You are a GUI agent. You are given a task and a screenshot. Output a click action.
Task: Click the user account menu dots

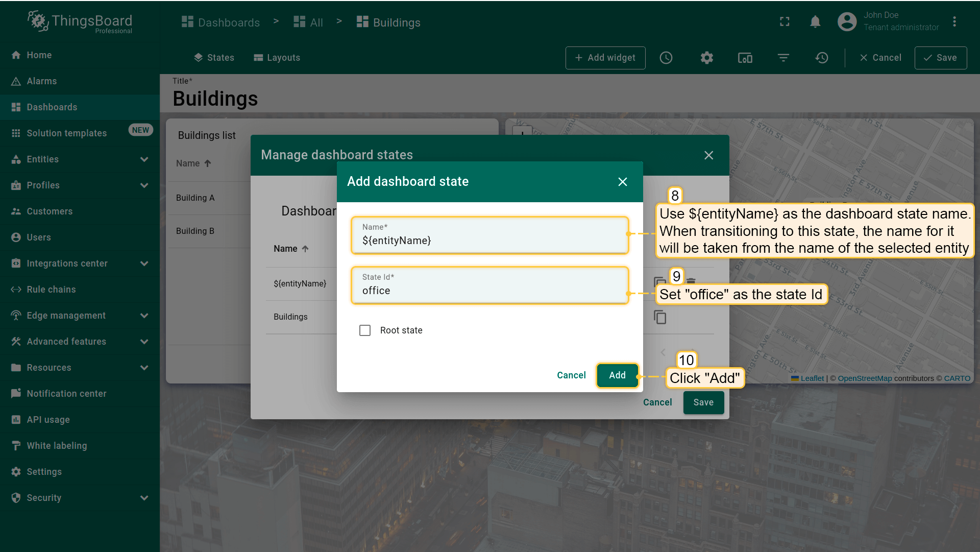(x=954, y=22)
